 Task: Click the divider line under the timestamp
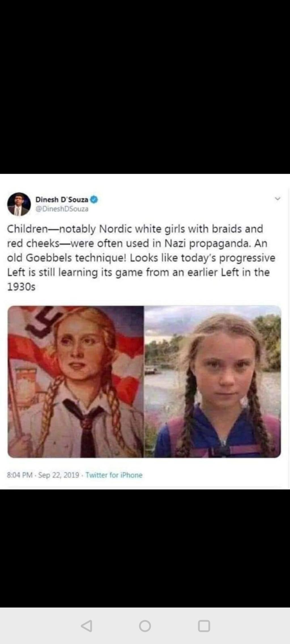[144, 487]
